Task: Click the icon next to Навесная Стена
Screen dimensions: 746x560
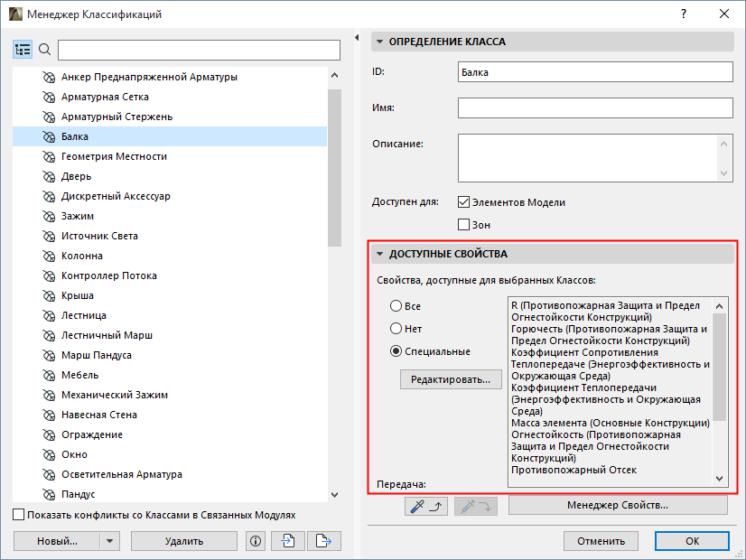Action: (x=49, y=415)
